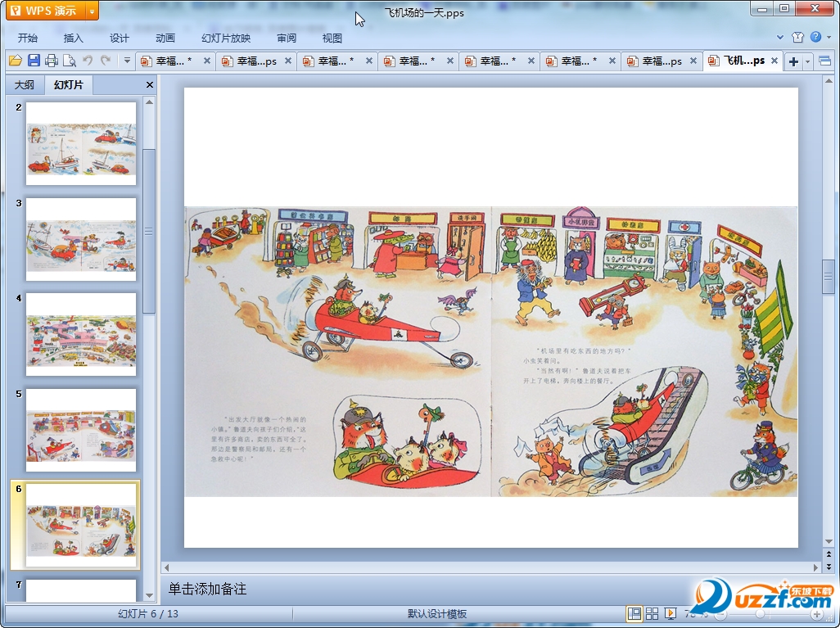840x628 pixels.
Task: Click the window switcher icon
Action: coord(825,61)
